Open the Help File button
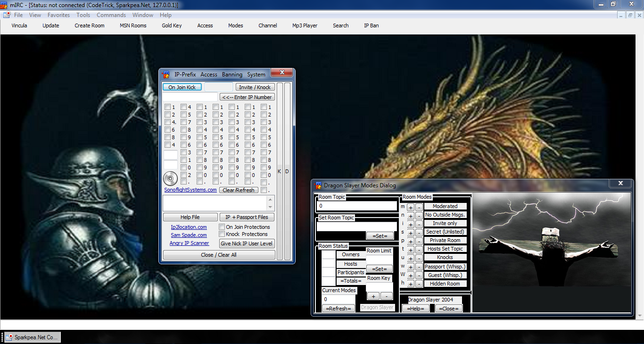Viewport: 644px width, 344px height. pyautogui.click(x=190, y=217)
